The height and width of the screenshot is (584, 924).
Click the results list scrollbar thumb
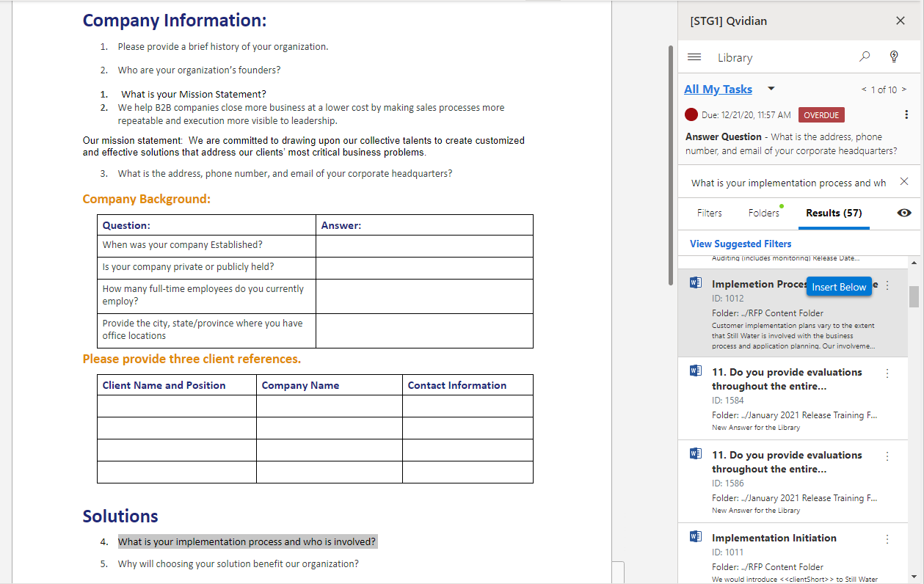pos(914,296)
